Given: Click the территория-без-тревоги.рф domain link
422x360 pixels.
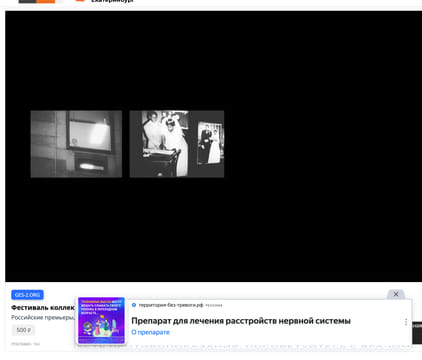Looking at the screenshot, I should [x=171, y=305].
